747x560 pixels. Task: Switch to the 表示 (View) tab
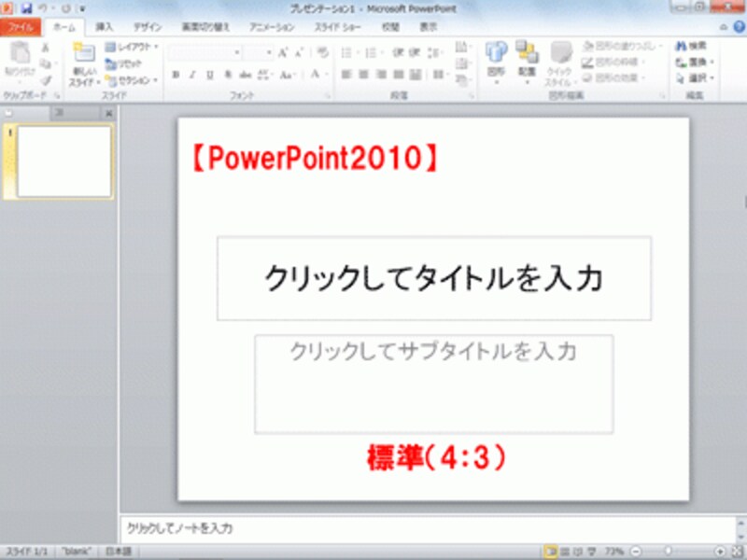(x=428, y=27)
